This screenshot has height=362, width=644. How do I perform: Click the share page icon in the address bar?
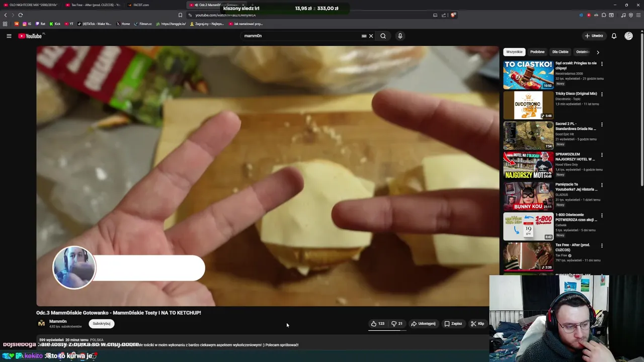[x=444, y=15]
